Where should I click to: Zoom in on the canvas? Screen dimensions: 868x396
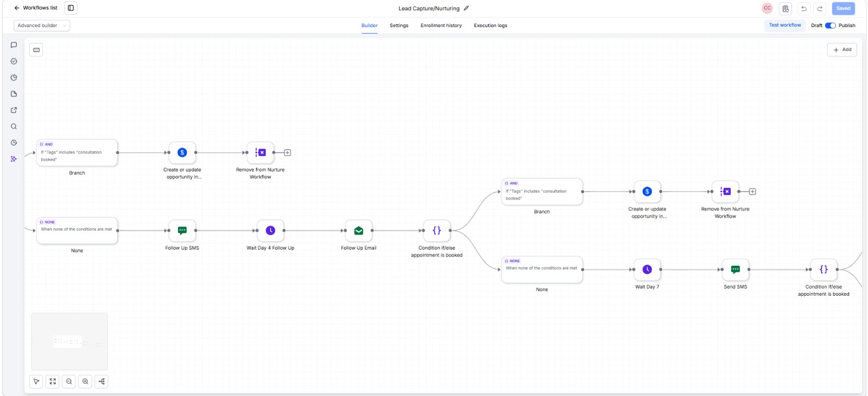tap(85, 381)
